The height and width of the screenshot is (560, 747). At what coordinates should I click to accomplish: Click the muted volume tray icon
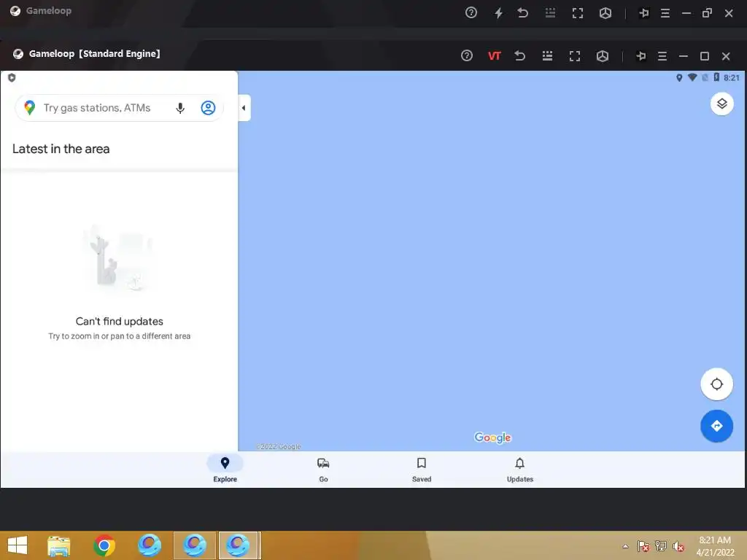coord(678,546)
